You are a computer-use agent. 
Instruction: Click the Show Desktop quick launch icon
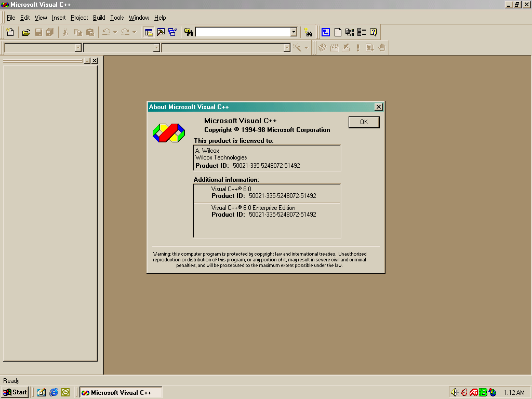42,392
